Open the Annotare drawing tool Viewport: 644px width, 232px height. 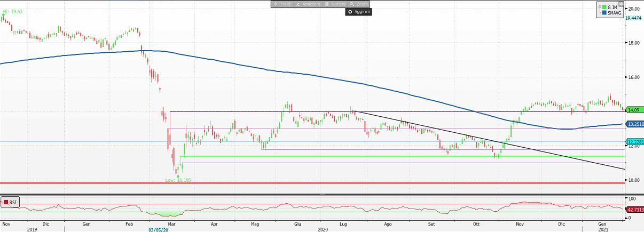(x=308, y=4)
